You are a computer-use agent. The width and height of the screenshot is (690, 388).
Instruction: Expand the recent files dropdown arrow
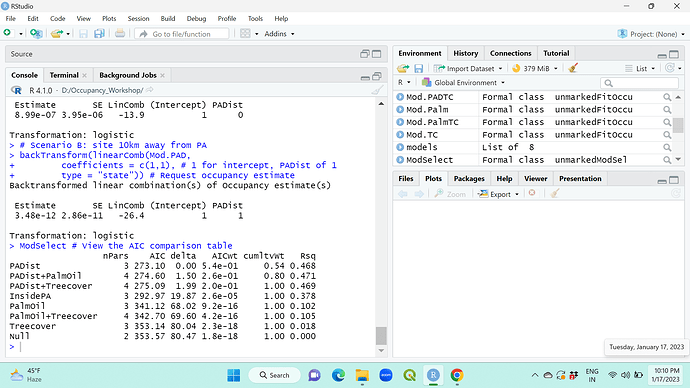point(68,34)
